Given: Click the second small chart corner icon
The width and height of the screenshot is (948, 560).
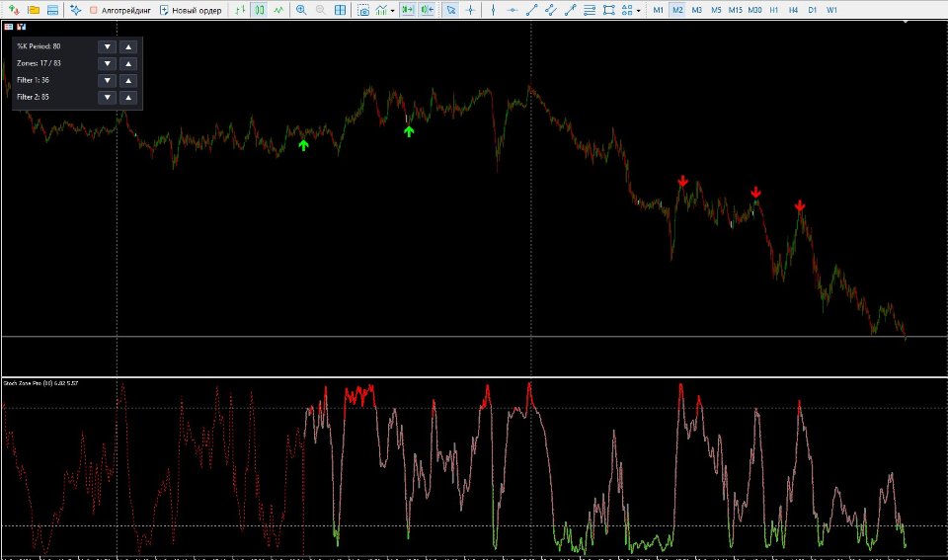Looking at the screenshot, I should pos(22,27).
